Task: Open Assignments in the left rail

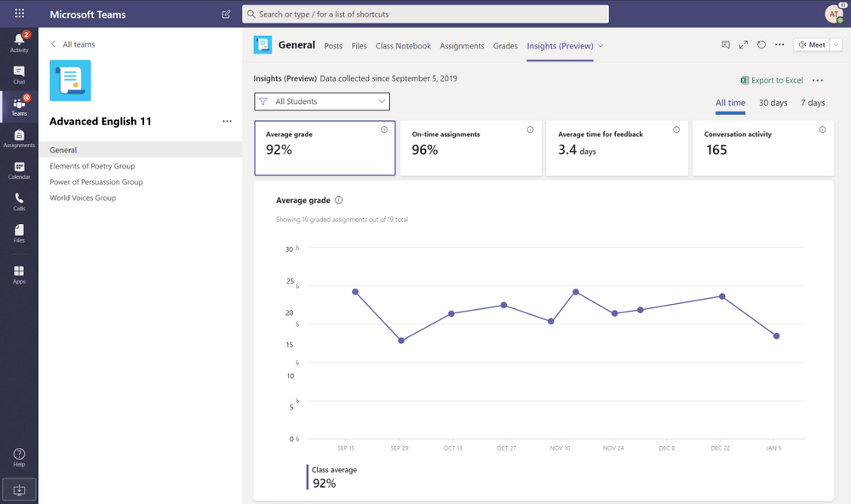Action: [19, 138]
